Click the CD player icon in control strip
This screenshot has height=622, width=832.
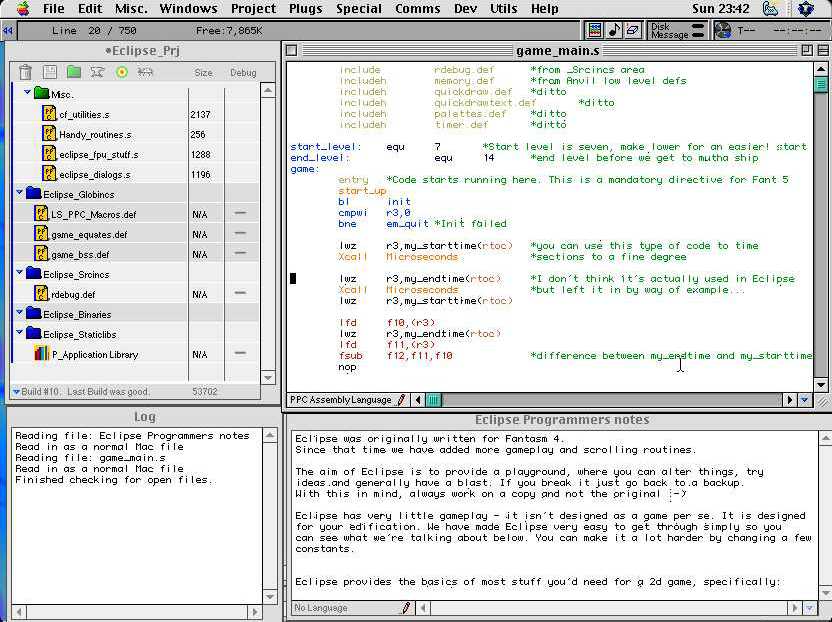click(x=722, y=30)
